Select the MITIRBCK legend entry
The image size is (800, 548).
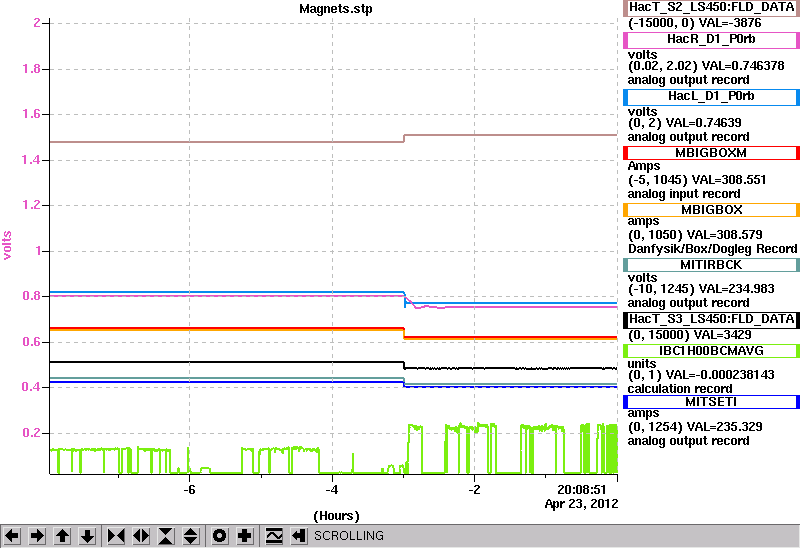[711, 265]
